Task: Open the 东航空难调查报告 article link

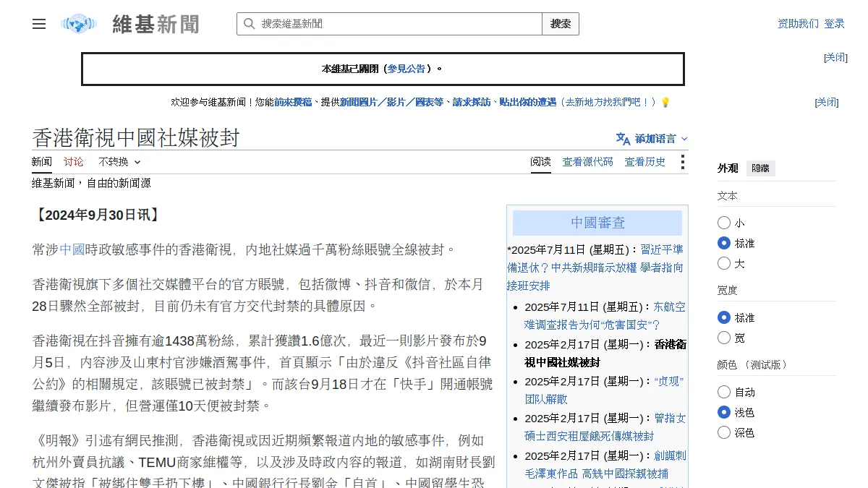Action: [x=604, y=316]
